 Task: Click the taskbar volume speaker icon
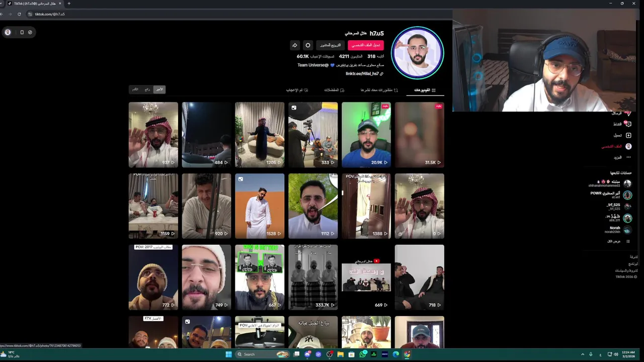616,354
